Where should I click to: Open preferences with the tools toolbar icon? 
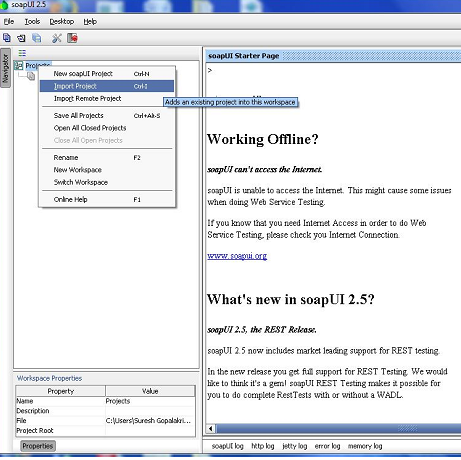[x=57, y=38]
